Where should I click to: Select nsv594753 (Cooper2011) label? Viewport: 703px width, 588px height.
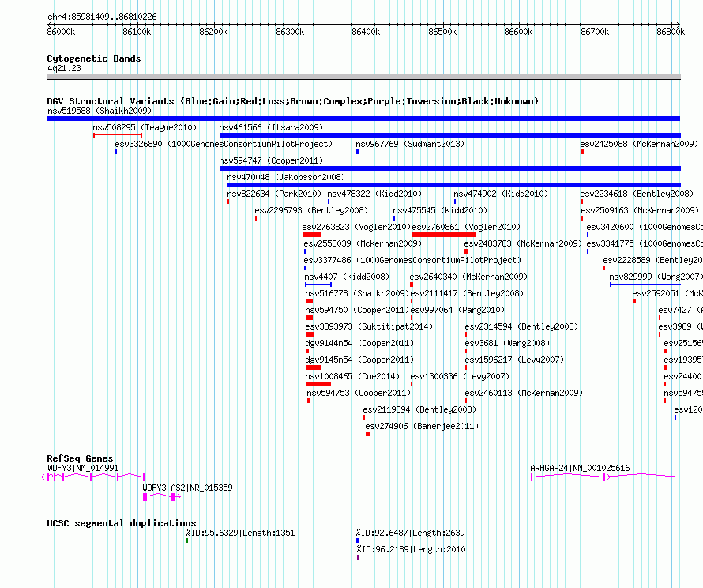pyautogui.click(x=359, y=393)
